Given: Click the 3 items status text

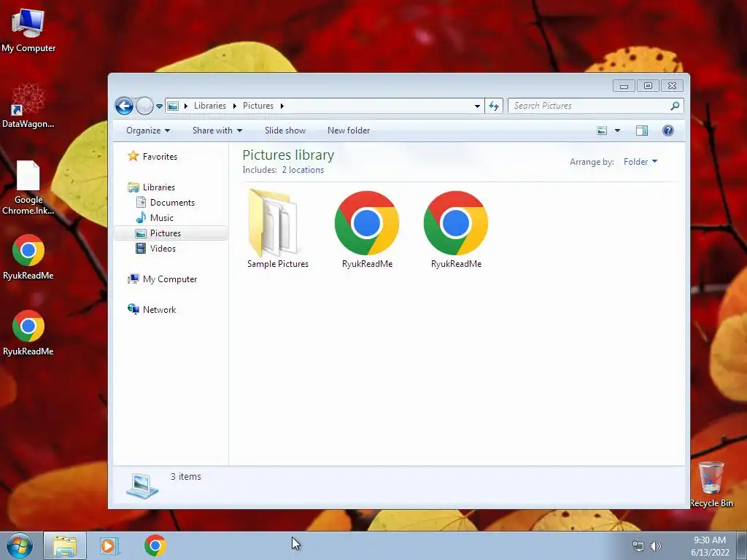Looking at the screenshot, I should (x=186, y=477).
